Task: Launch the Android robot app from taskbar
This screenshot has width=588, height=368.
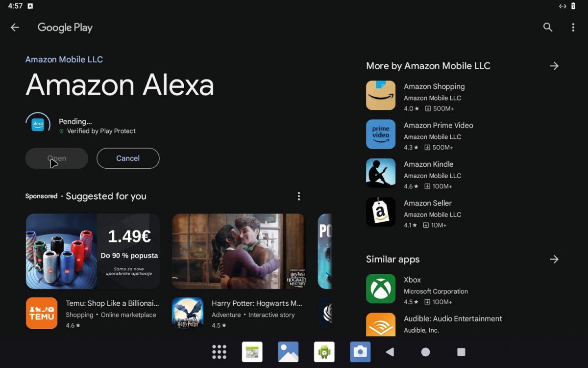Action: 324,352
